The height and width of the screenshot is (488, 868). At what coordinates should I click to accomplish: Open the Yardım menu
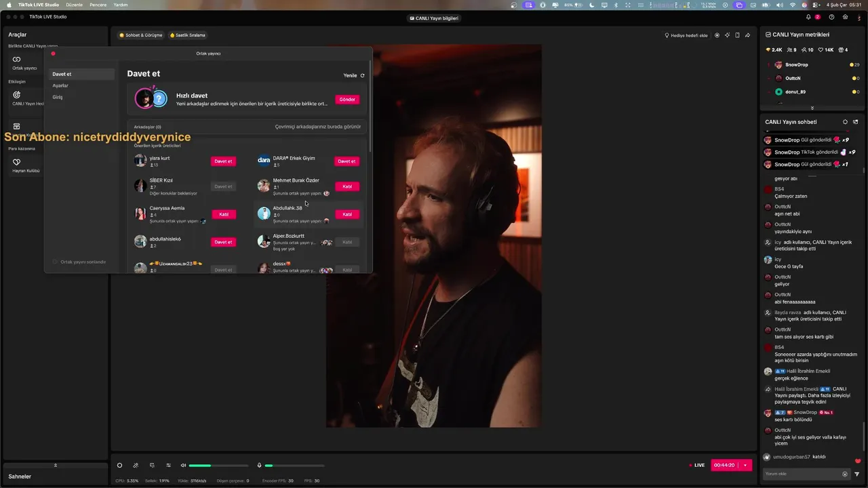(120, 5)
